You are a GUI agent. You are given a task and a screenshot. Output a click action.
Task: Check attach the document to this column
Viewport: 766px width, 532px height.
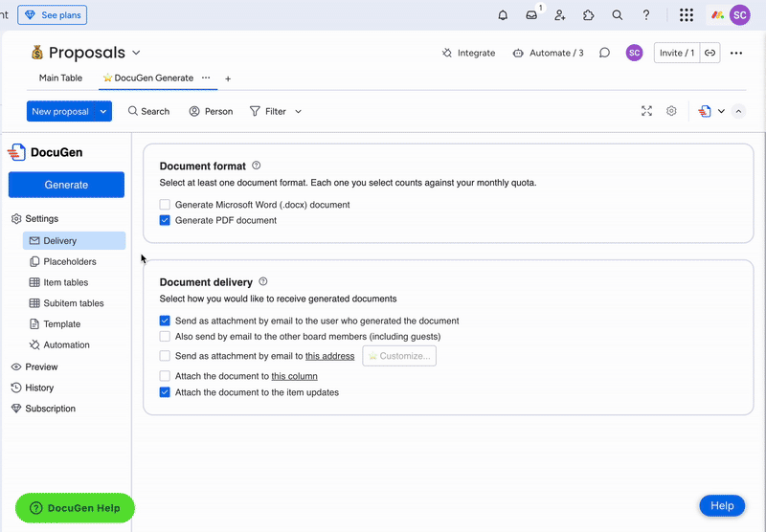coord(165,376)
